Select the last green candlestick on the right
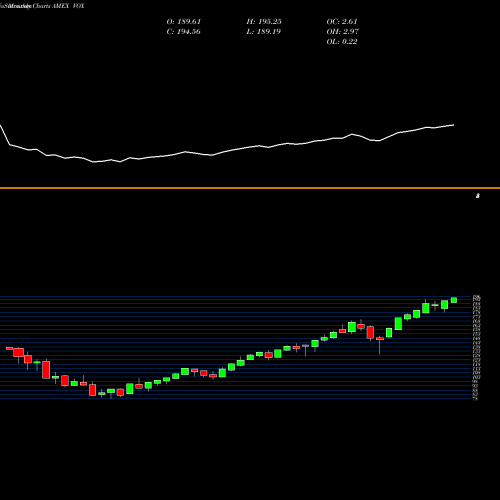Screen dimensions: 500x500 454,300
